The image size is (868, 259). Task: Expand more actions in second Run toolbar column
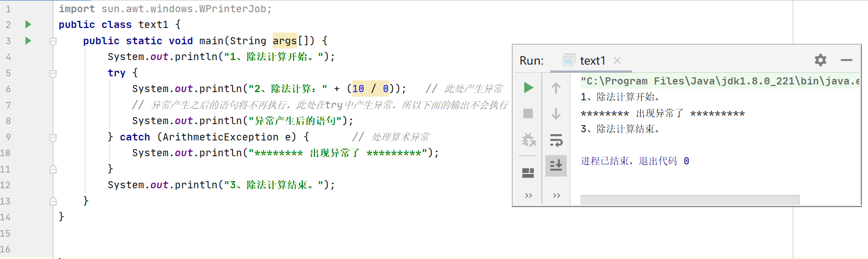(557, 195)
